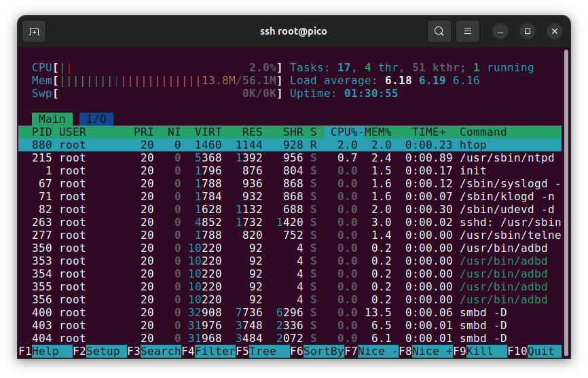
Task: Select the adbd thread row PID 354
Action: coord(290,274)
